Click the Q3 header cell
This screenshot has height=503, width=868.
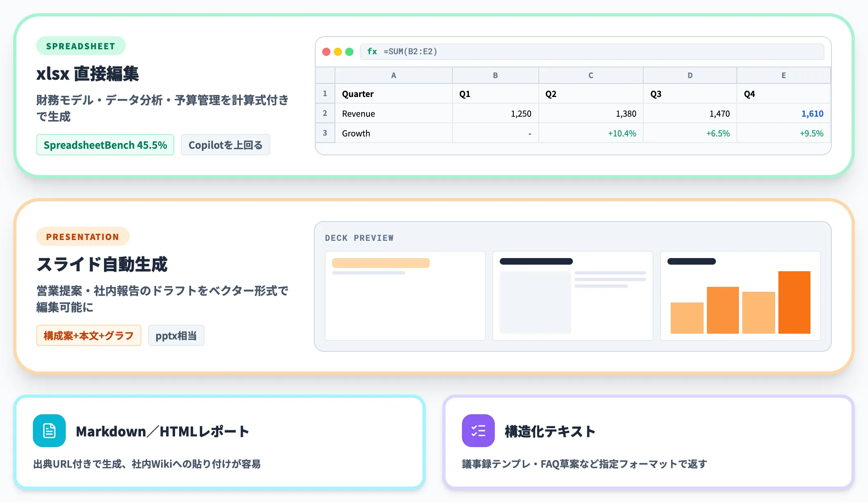pos(690,94)
